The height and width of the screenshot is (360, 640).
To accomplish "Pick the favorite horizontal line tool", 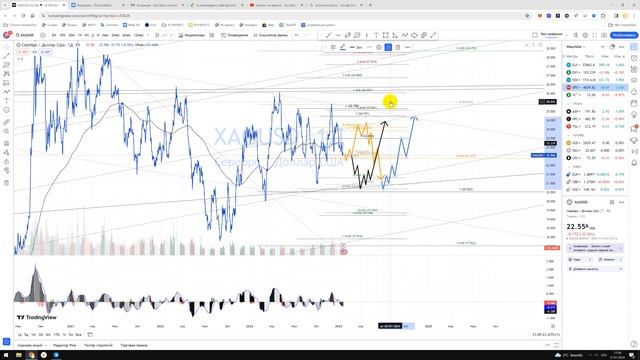I will pos(338,36).
